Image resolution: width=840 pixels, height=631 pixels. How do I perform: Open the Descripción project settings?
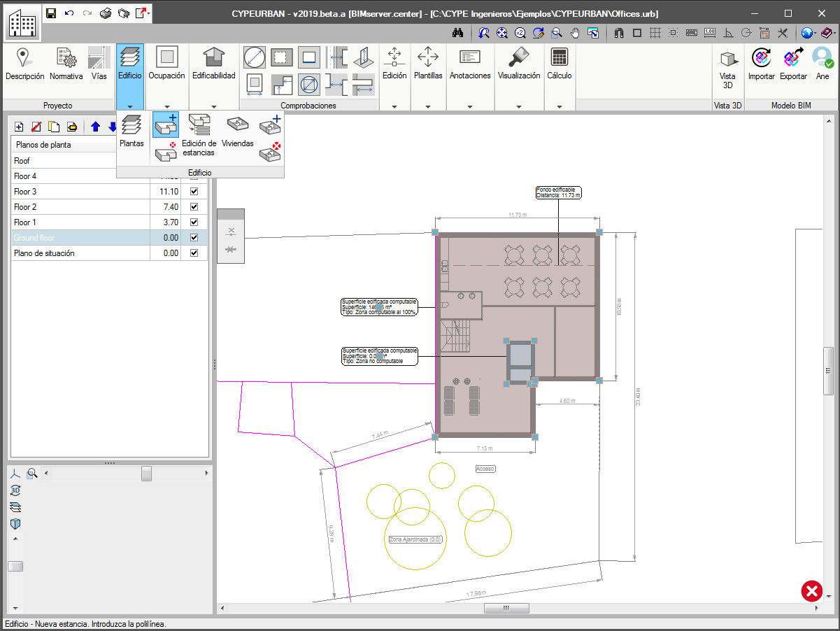pyautogui.click(x=24, y=64)
